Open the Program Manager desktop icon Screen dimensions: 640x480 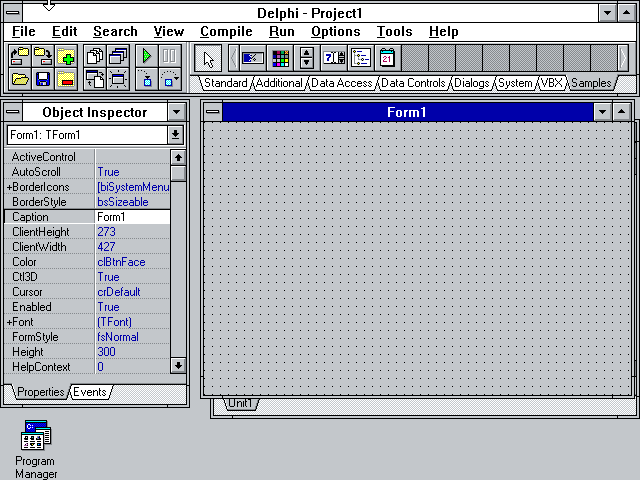(35, 437)
